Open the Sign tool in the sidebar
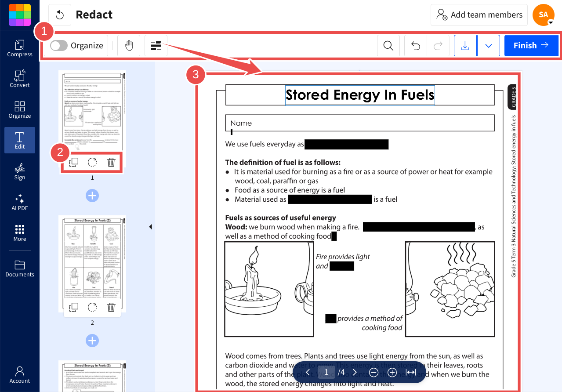 point(19,171)
